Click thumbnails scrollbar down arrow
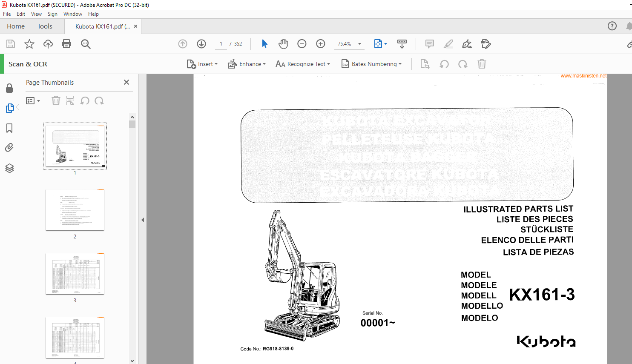The height and width of the screenshot is (364, 632). point(132,361)
